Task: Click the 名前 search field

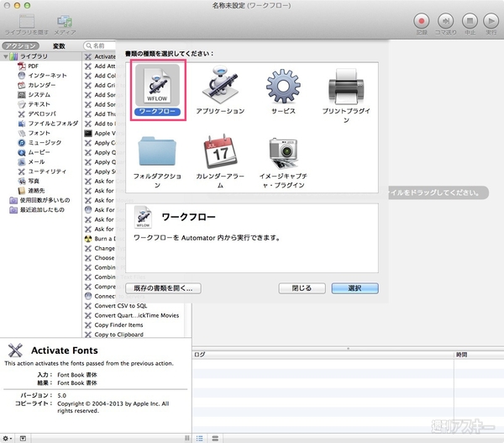Action: pyautogui.click(x=100, y=45)
